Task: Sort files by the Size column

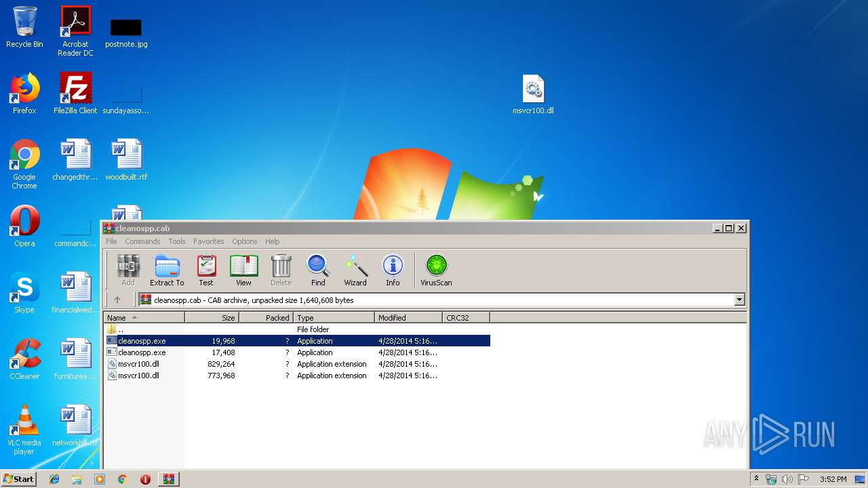Action: coord(212,317)
